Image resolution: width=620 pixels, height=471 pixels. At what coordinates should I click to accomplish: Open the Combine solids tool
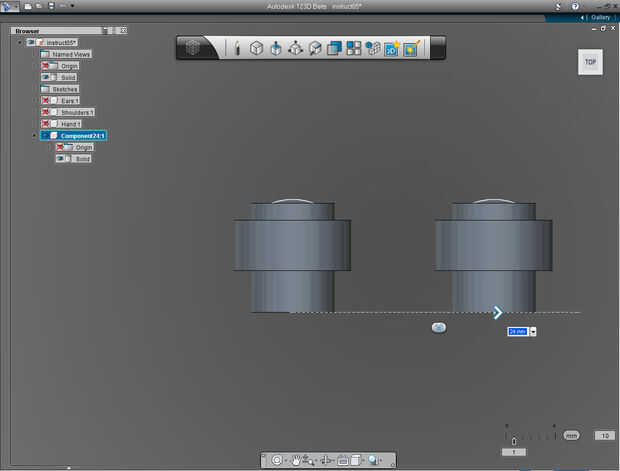point(335,48)
